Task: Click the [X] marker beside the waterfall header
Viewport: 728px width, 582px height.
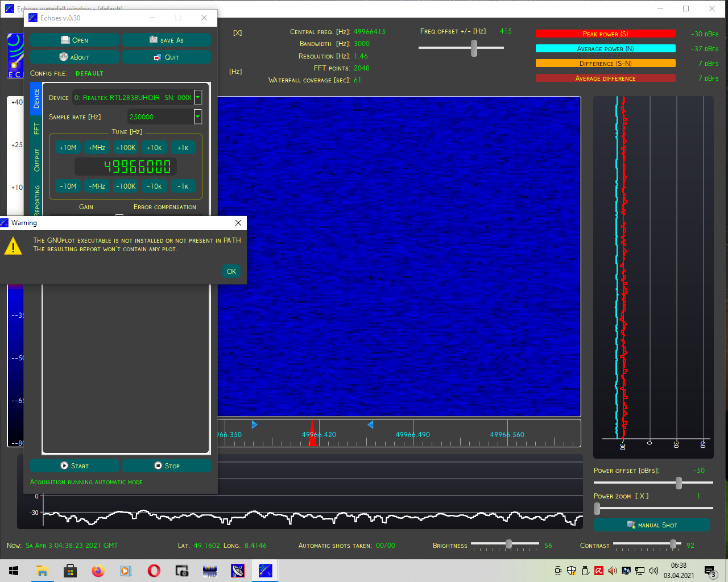Action: point(237,33)
